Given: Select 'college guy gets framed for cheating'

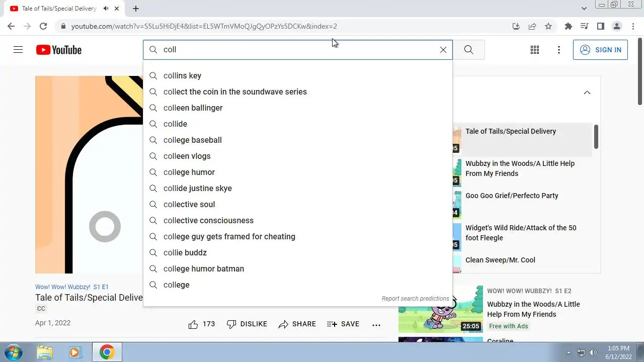Looking at the screenshot, I should (x=298, y=236).
